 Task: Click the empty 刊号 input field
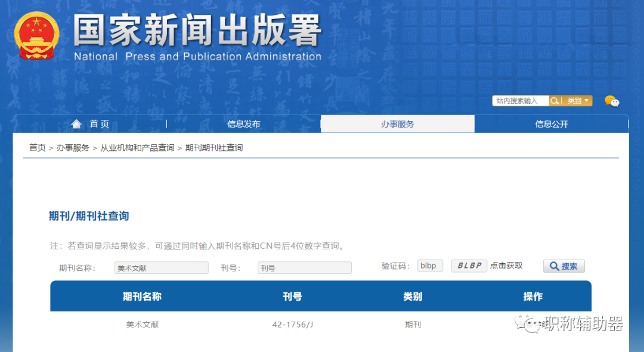tap(304, 267)
